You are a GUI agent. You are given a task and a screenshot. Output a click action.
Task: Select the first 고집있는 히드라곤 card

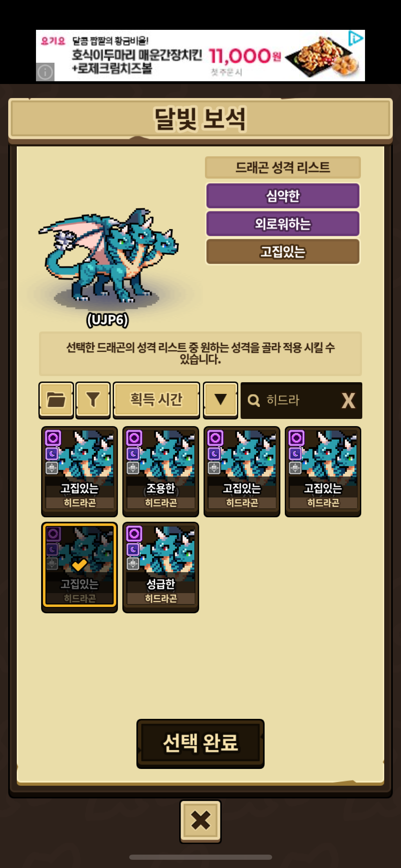(80, 471)
